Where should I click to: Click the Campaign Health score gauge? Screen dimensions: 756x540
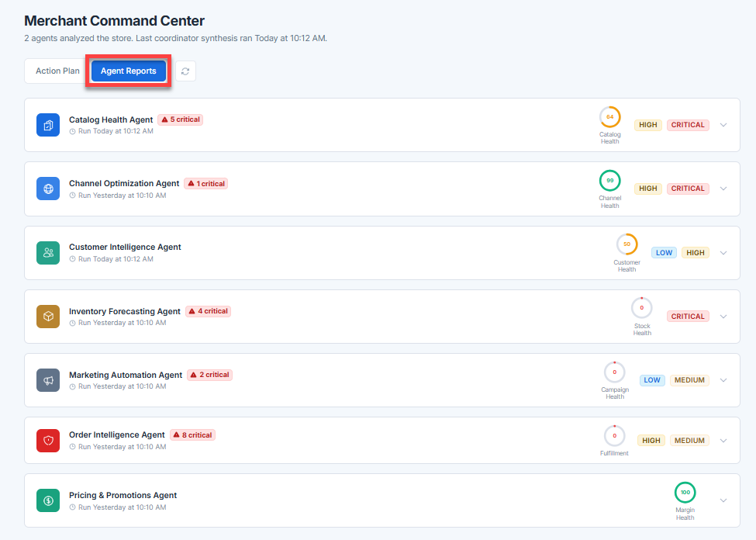tap(615, 372)
